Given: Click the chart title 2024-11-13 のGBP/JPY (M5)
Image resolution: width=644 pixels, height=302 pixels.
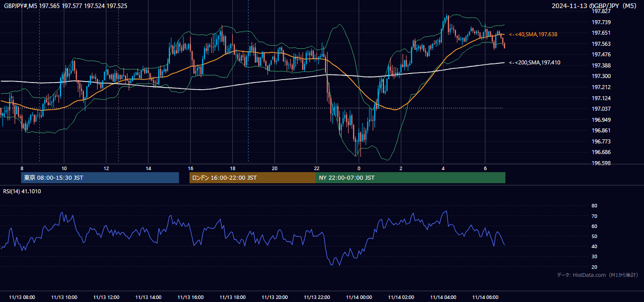Looking at the screenshot, I should (x=595, y=5).
